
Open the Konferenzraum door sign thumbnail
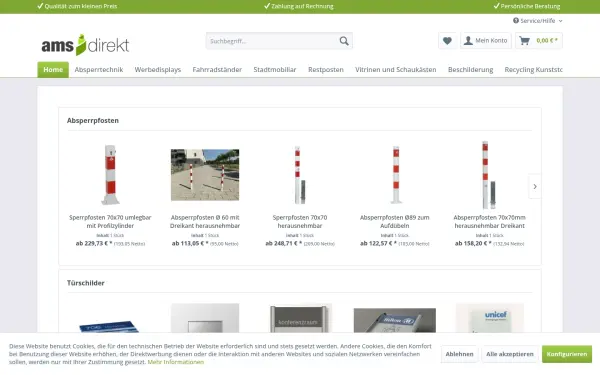click(300, 318)
